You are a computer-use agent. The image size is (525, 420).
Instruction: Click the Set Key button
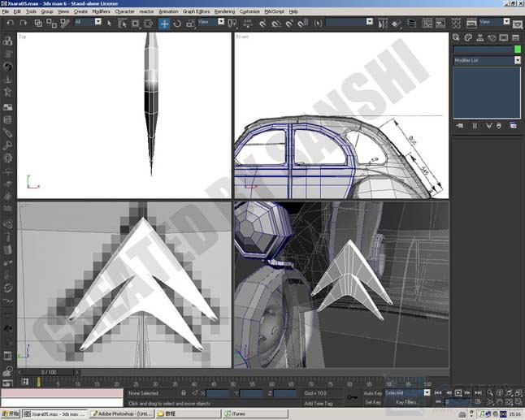pyautogui.click(x=373, y=402)
